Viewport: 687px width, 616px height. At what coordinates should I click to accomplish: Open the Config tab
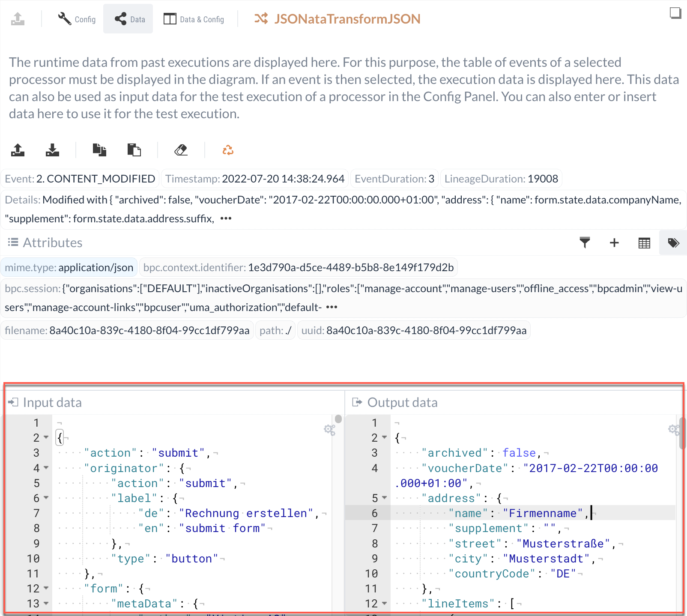[77, 19]
